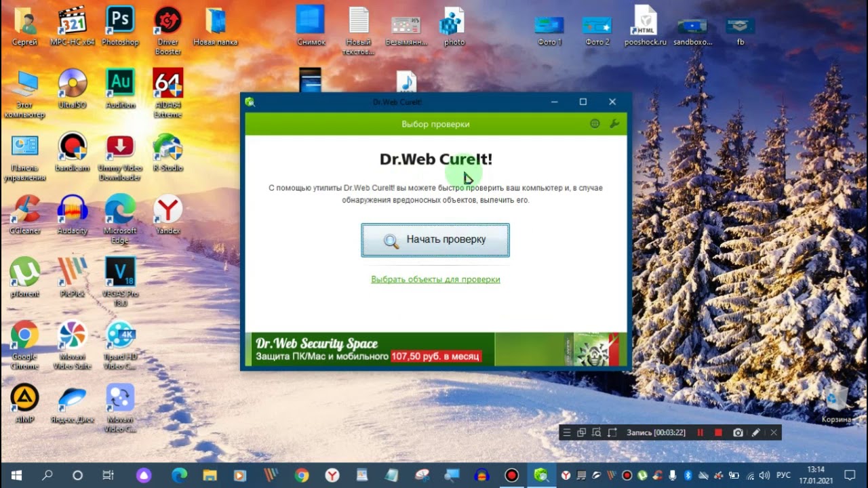Screen dimensions: 868x488
Task: Open the recording toolbar hamburger menu
Action: coord(566,432)
